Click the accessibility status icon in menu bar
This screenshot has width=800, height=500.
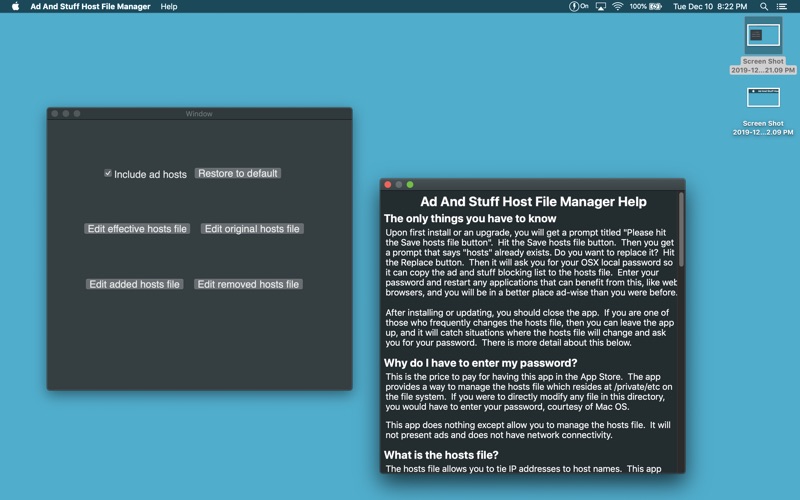point(579,7)
